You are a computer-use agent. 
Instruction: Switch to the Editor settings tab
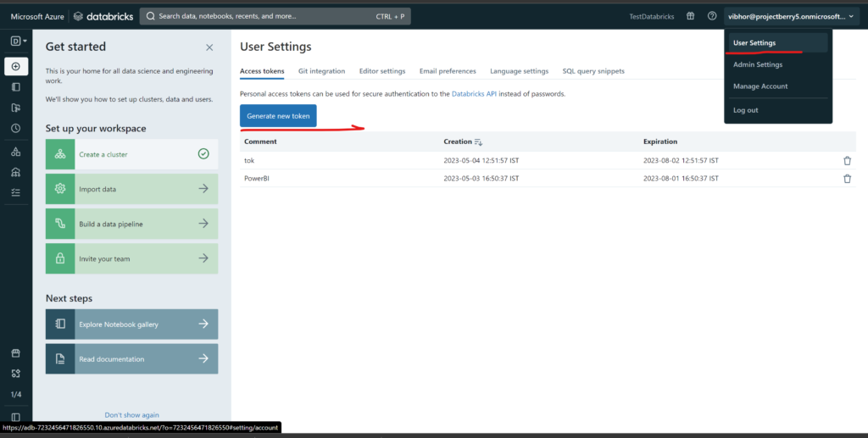[x=382, y=71]
